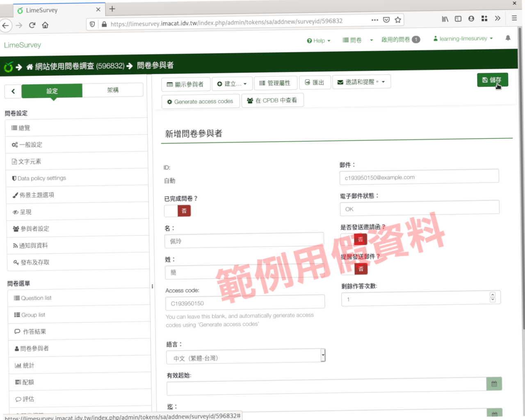Screen dimensions: 525x420
Task: Click the Access code input field
Action: (x=245, y=302)
